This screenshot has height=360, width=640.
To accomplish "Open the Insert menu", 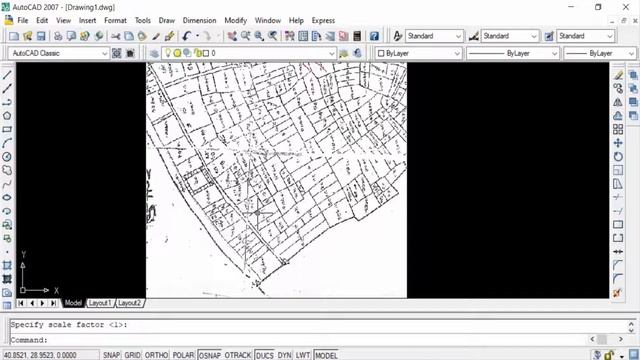I will coord(87,20).
